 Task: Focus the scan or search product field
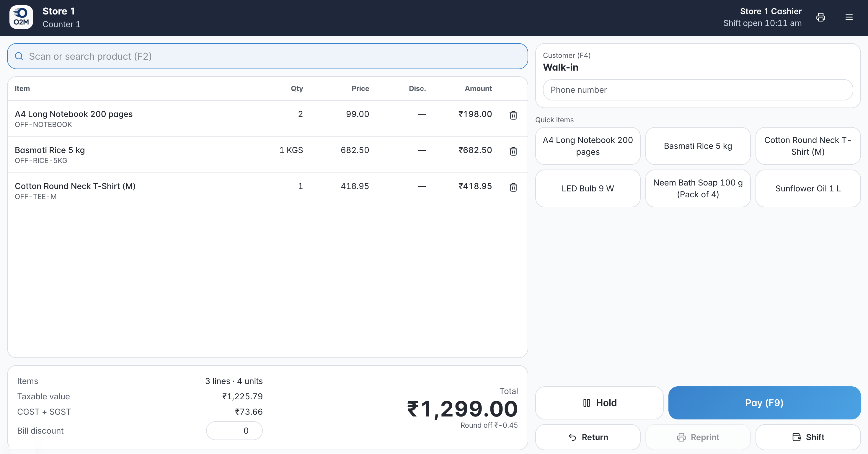267,56
